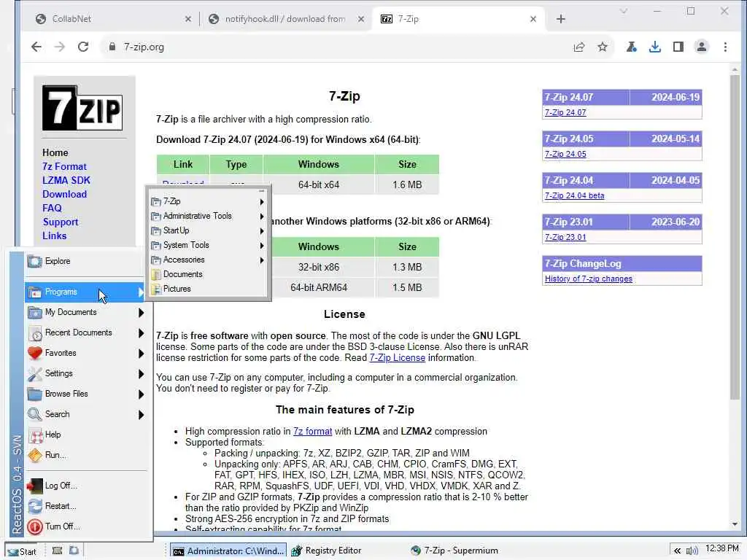
Task: Switch to the notifyhook.dll tab
Action: 285,19
